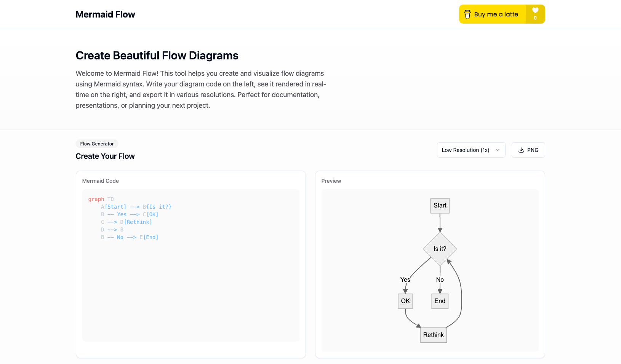Click the Flow Generator badge
This screenshot has height=364, width=621.
point(97,144)
